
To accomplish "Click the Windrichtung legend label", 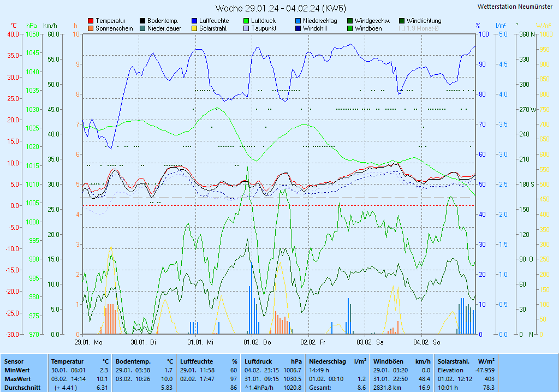I will [424, 21].
